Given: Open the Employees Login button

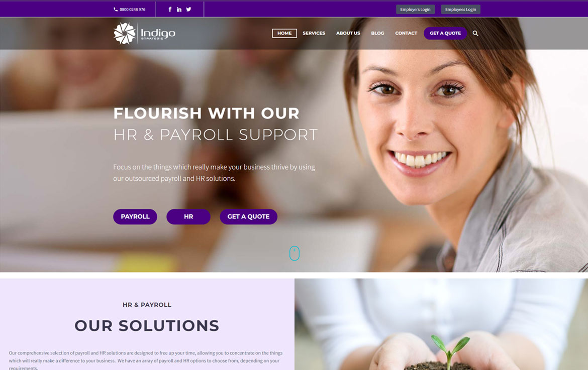Looking at the screenshot, I should click(x=460, y=10).
